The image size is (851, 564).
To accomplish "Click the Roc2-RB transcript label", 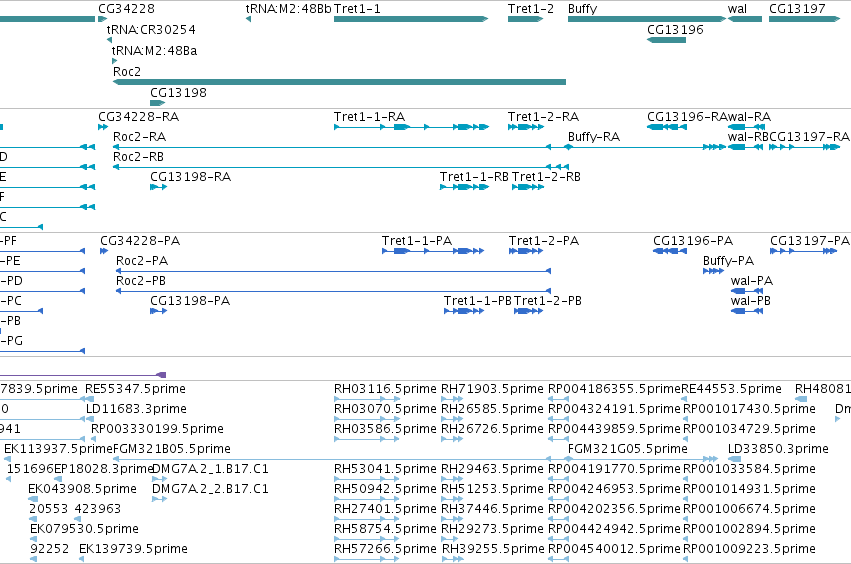I will 138,157.
